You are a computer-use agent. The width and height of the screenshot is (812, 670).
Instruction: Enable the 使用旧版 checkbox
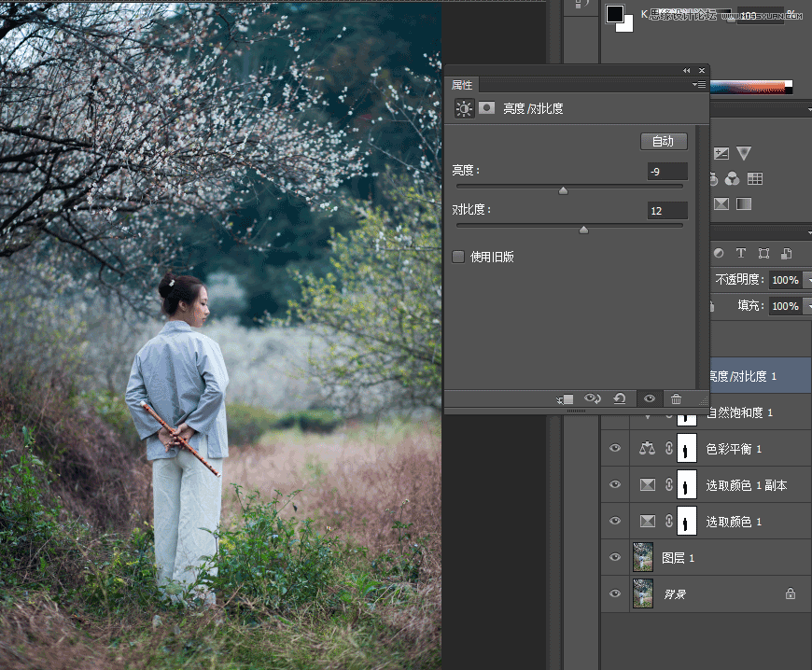click(458, 257)
